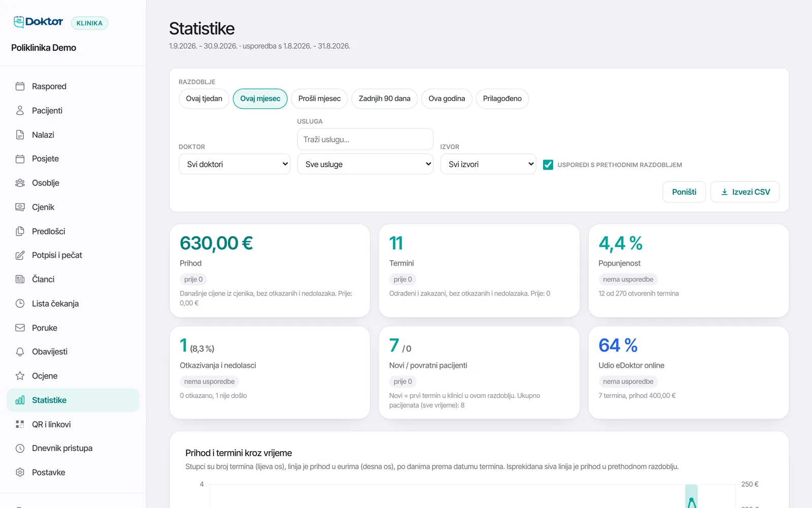Switch to the Prošli mjesec period
Image resolution: width=812 pixels, height=508 pixels.
[320, 99]
